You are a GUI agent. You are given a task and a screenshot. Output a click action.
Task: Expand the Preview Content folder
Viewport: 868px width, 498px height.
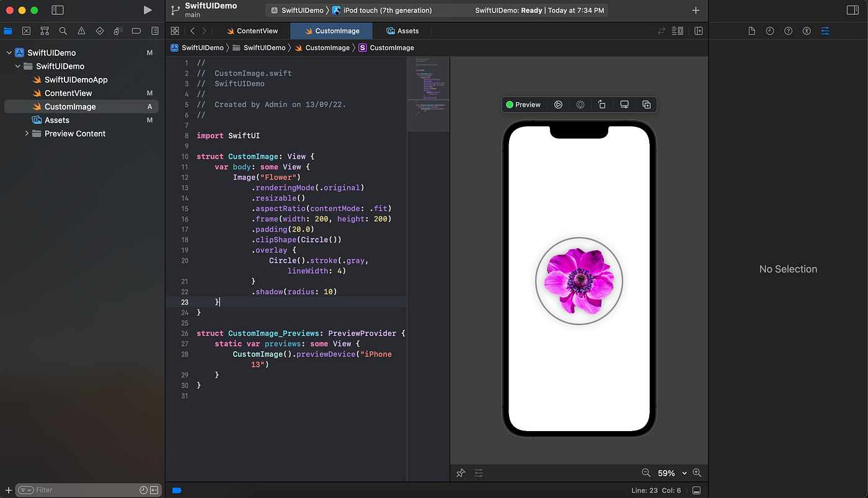[x=28, y=133]
